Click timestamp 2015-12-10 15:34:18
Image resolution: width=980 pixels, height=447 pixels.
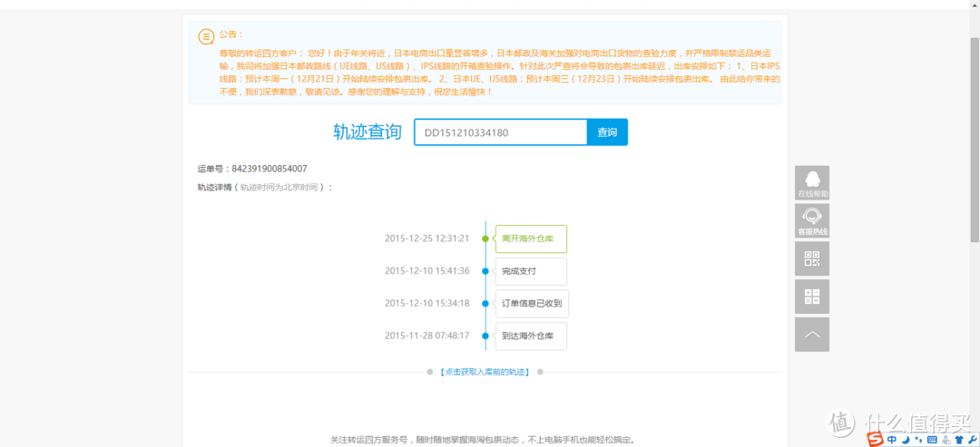coord(426,304)
